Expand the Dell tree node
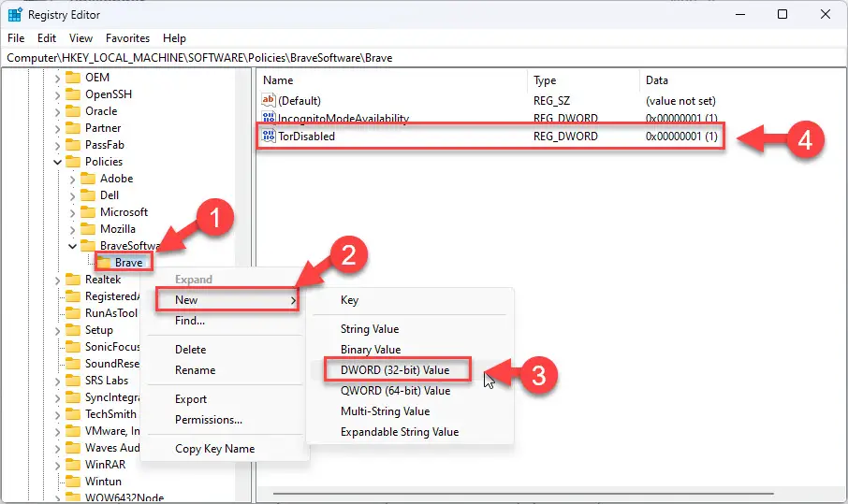Viewport: 848px width, 504px height. coord(72,195)
